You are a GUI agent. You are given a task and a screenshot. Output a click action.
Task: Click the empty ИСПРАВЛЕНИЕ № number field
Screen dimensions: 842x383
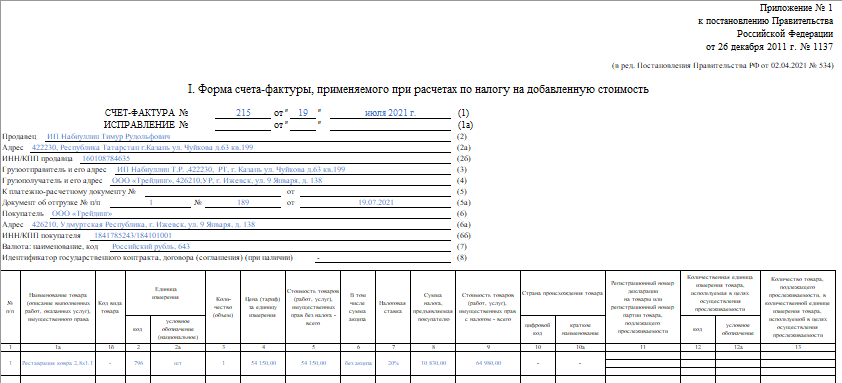[x=243, y=125]
